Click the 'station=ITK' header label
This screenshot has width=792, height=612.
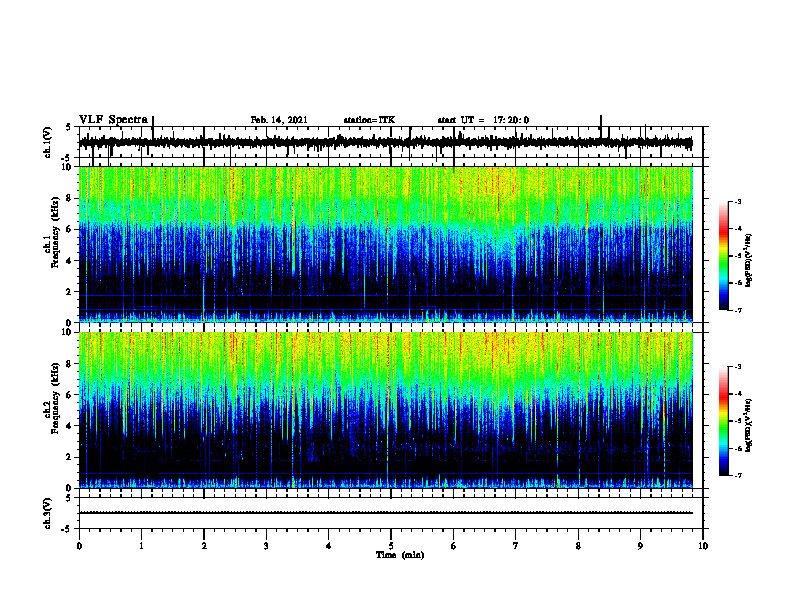pos(369,120)
